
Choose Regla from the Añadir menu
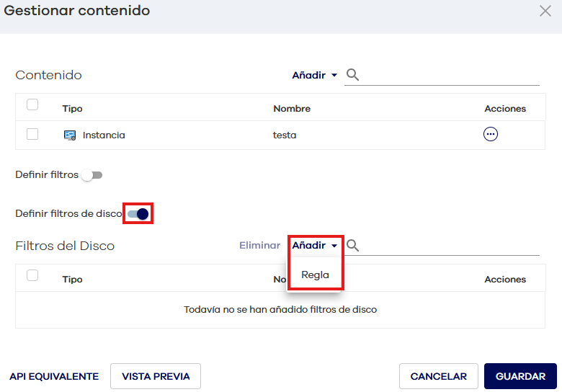point(315,275)
